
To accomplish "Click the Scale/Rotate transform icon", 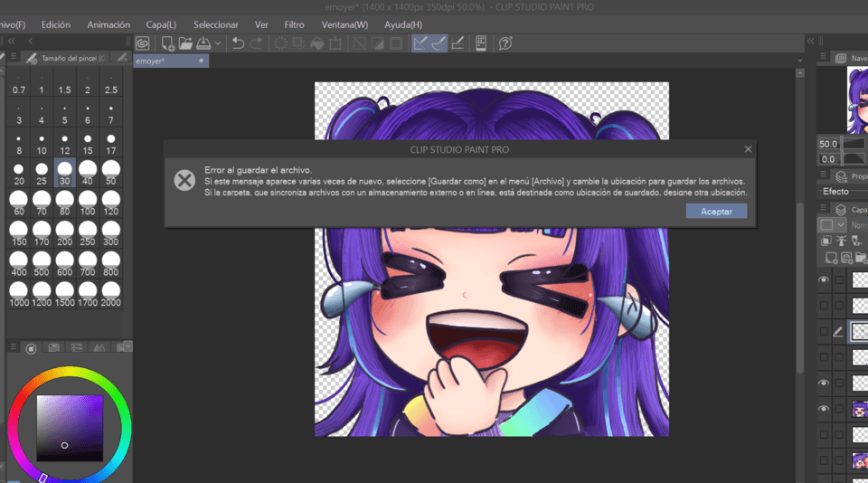I will (x=335, y=43).
